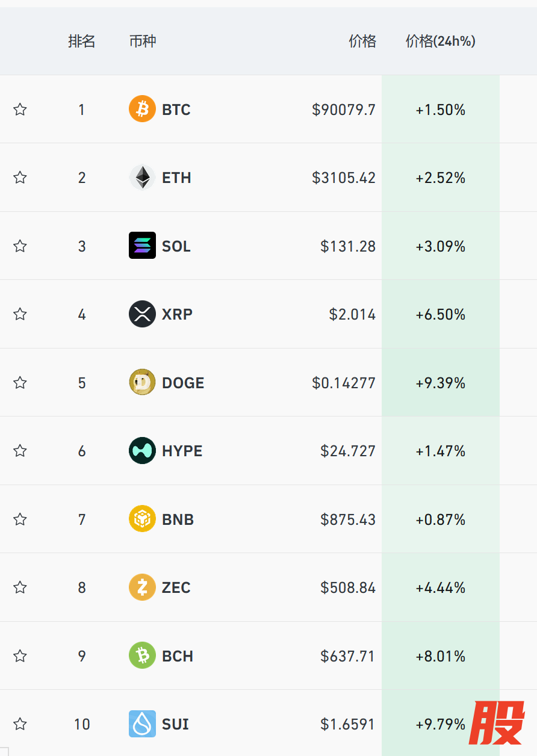Click the HYPE token icon

pos(142,451)
